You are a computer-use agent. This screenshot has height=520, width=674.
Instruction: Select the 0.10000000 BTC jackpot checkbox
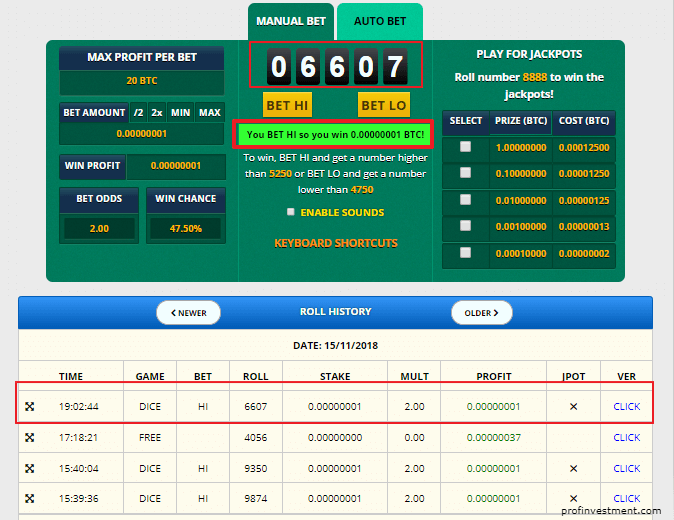tap(465, 173)
